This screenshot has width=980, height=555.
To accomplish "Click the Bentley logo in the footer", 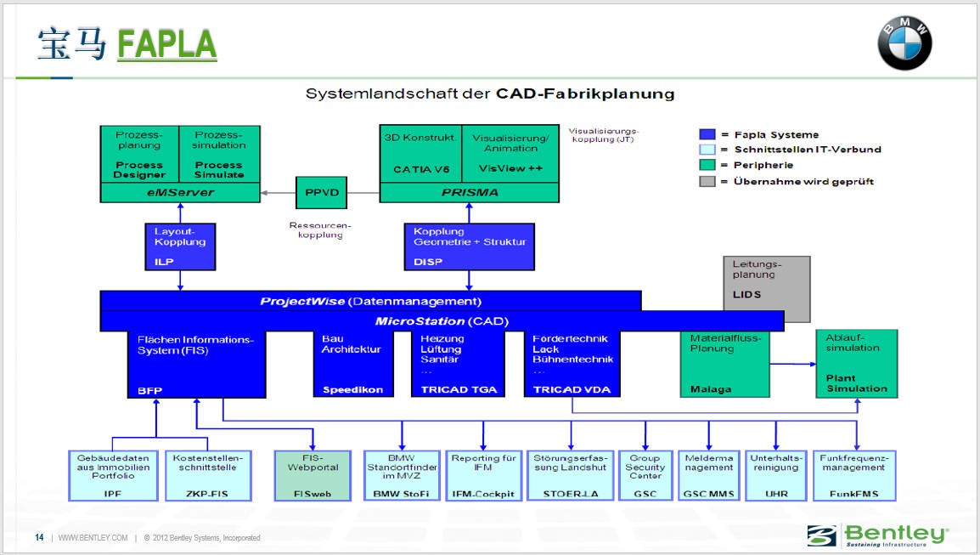I will (x=877, y=535).
